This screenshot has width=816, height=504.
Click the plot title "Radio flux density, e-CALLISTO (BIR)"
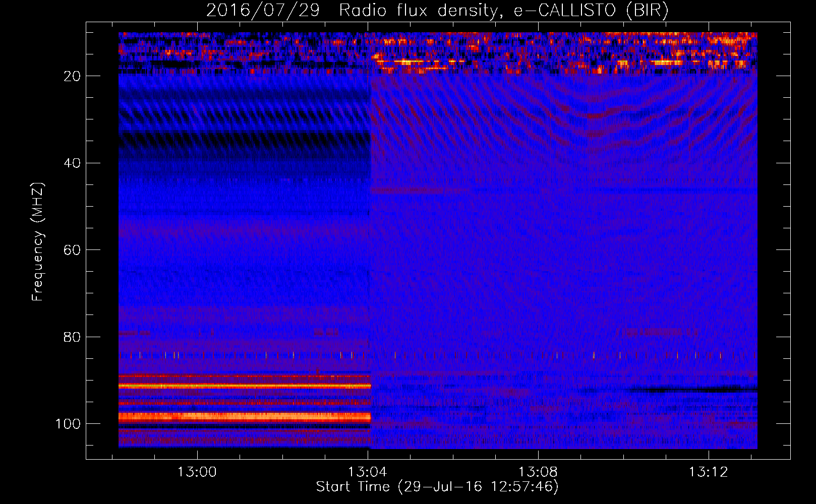(503, 11)
